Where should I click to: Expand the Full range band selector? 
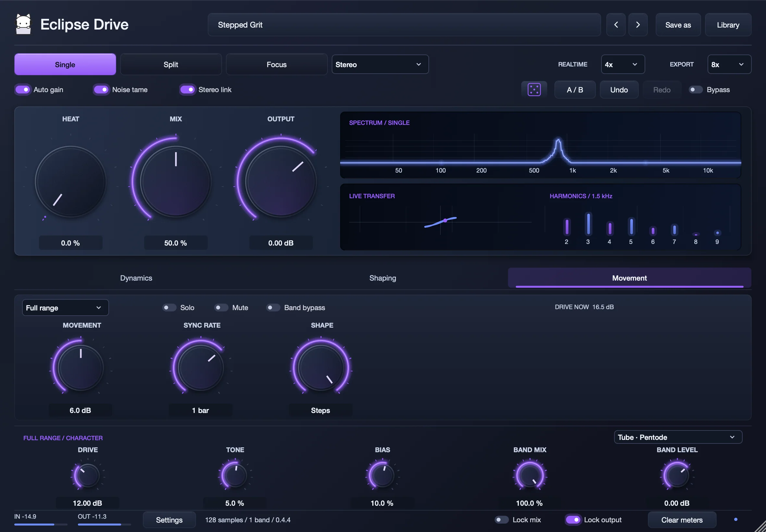click(65, 308)
